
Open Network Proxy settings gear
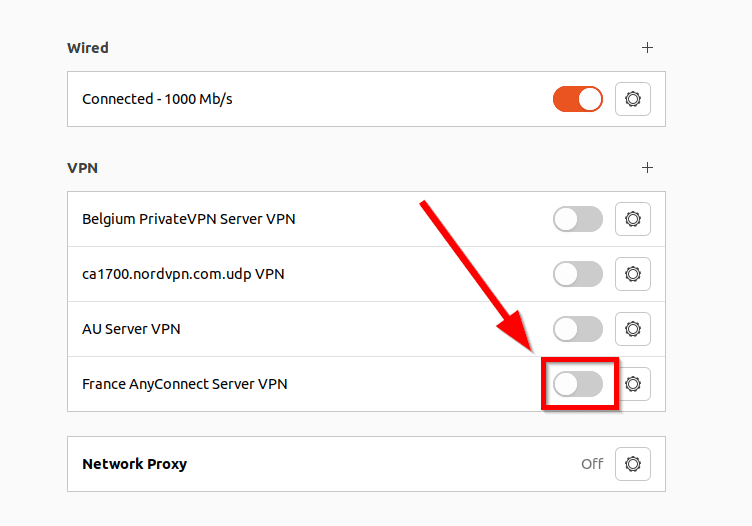point(632,464)
